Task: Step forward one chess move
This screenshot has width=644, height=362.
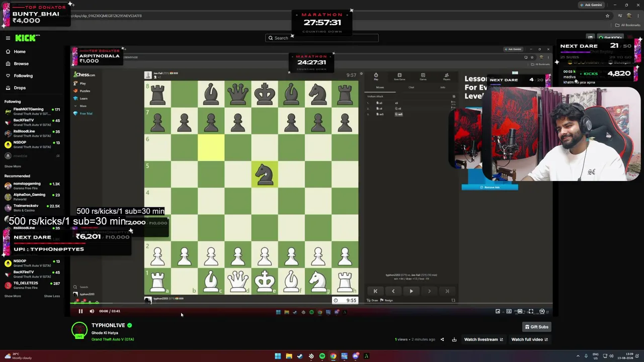Action: pos(429,291)
